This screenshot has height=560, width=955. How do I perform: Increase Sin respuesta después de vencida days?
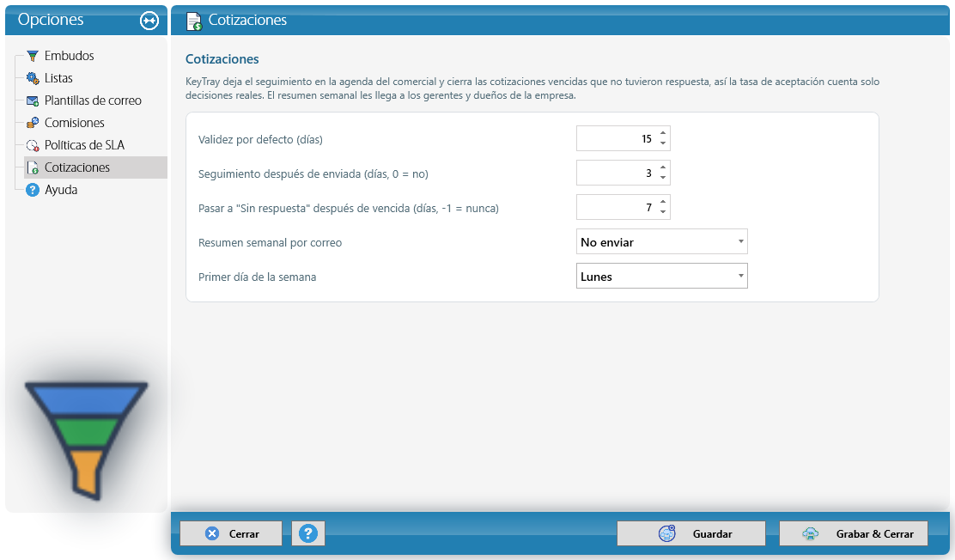click(x=663, y=202)
